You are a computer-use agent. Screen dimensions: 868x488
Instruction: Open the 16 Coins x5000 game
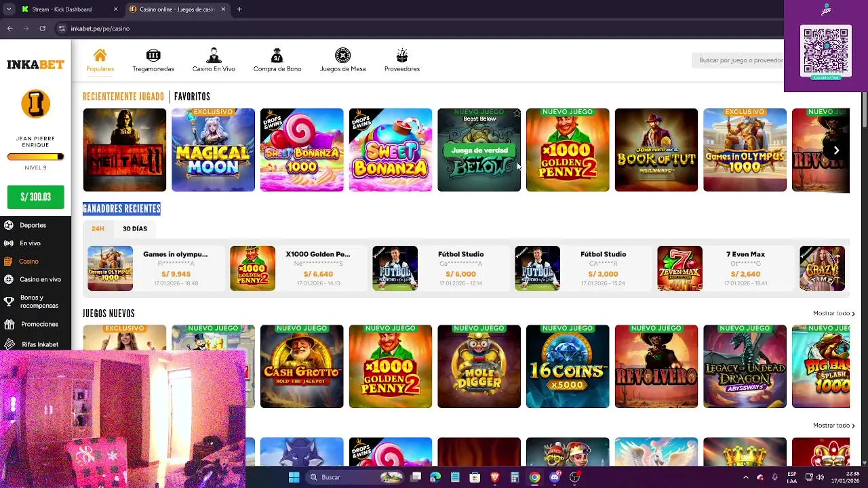coord(568,367)
